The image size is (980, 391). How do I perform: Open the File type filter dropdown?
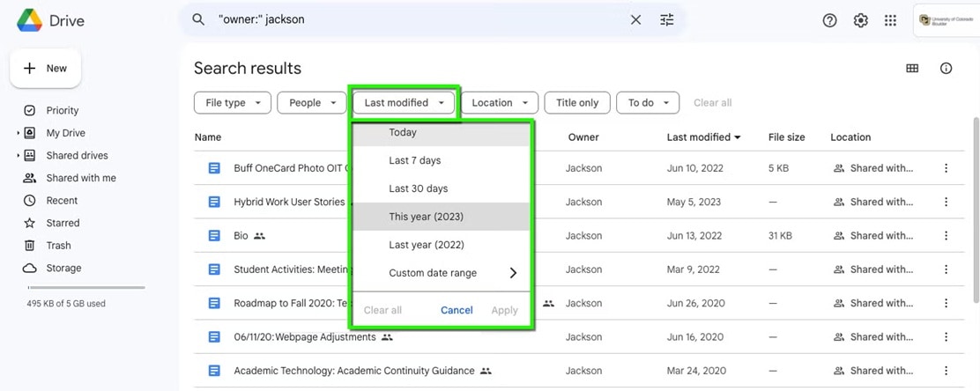(x=233, y=103)
